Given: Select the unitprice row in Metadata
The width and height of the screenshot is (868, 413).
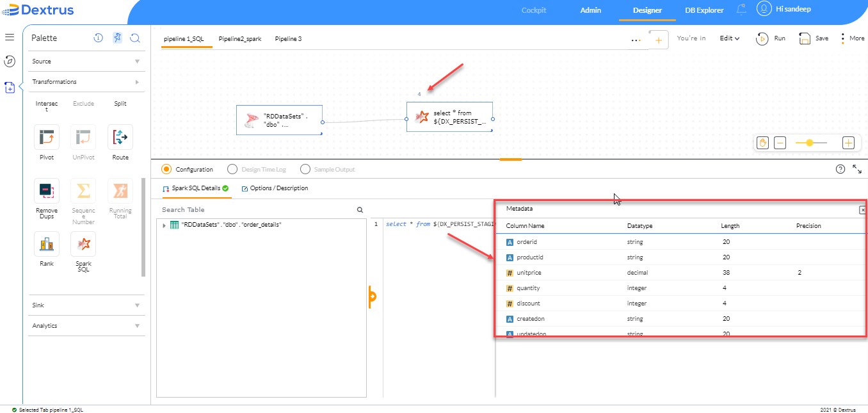Looking at the screenshot, I should [x=681, y=273].
